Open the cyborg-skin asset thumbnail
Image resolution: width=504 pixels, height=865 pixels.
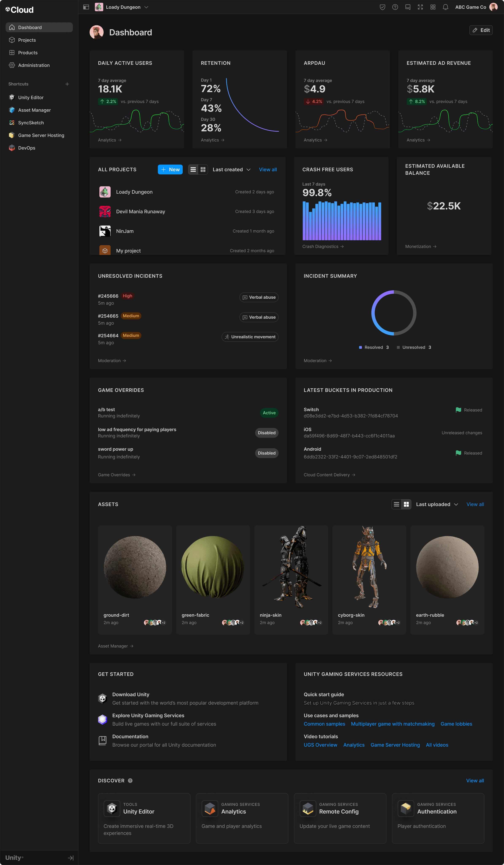pos(369,567)
